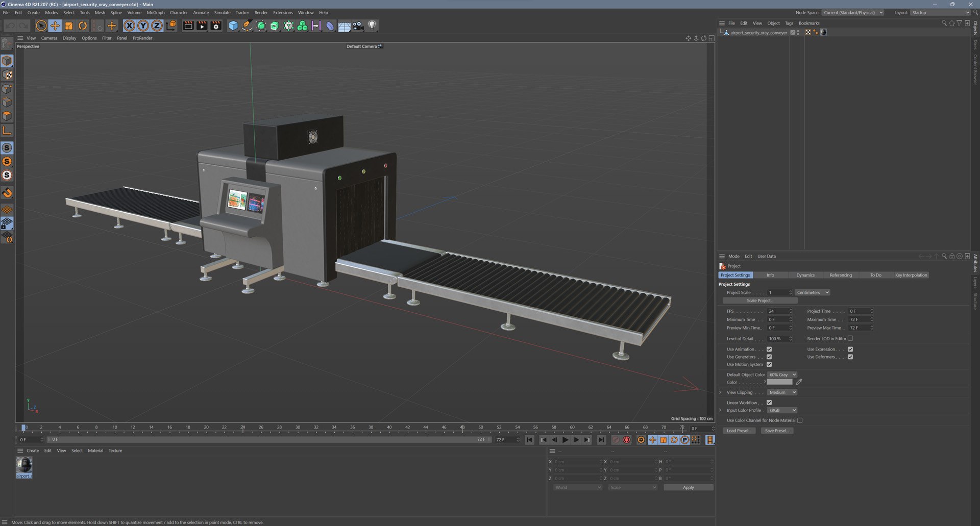
Task: Click the Color swatch in Project Settings
Action: 780,382
